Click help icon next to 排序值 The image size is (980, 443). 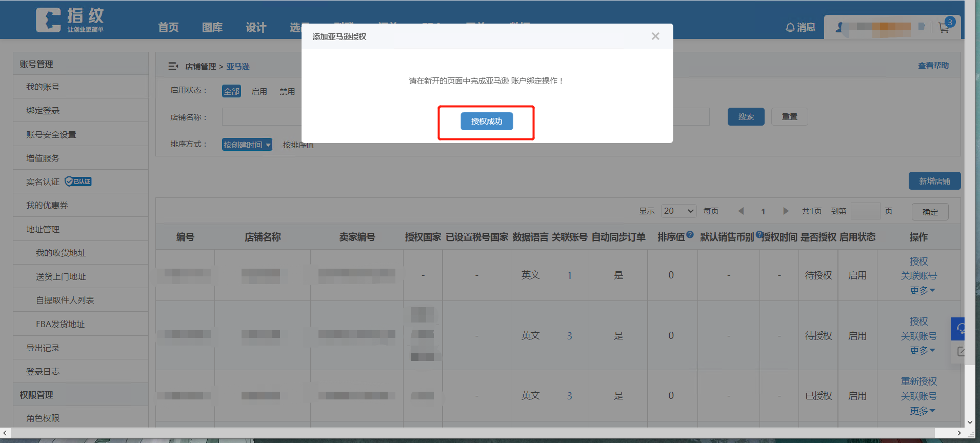690,234
